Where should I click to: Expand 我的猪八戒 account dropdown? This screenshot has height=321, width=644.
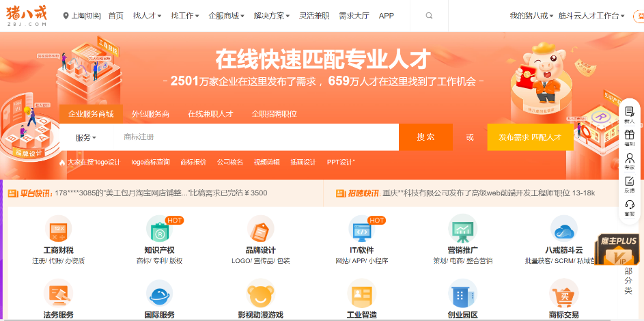[x=530, y=16]
